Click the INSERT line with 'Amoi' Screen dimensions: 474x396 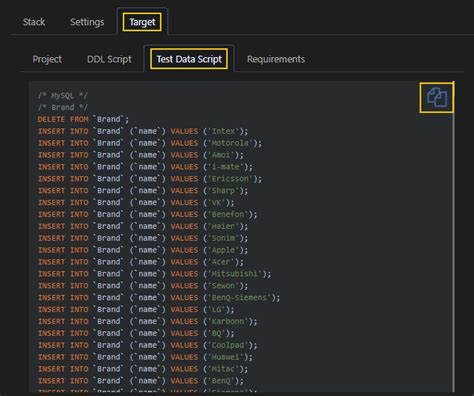click(141, 155)
